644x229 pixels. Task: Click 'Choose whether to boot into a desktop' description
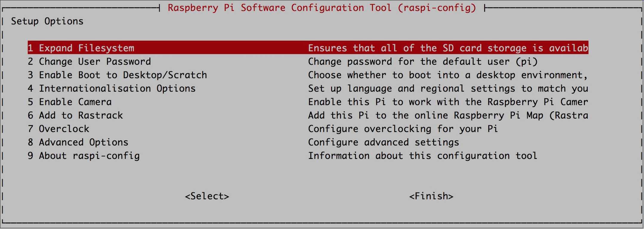(412, 75)
